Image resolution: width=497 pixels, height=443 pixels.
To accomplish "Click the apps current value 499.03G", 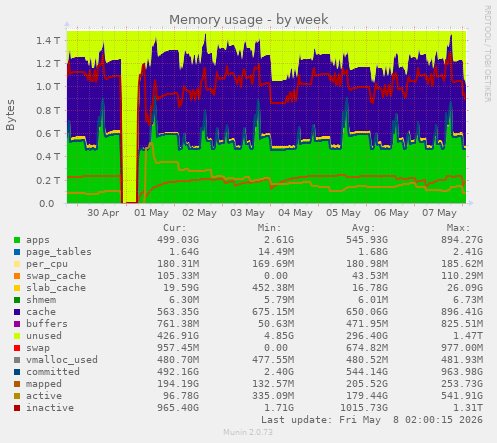I will (178, 240).
